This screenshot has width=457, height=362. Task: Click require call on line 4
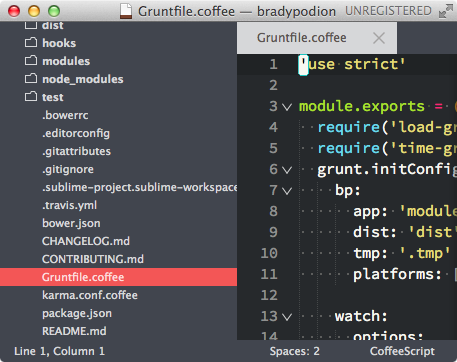pos(348,127)
